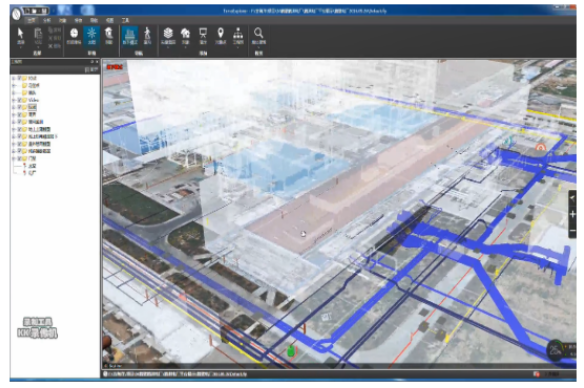Click the minus zoom-out button in 3D view
This screenshot has height=388, width=584.
click(x=572, y=231)
